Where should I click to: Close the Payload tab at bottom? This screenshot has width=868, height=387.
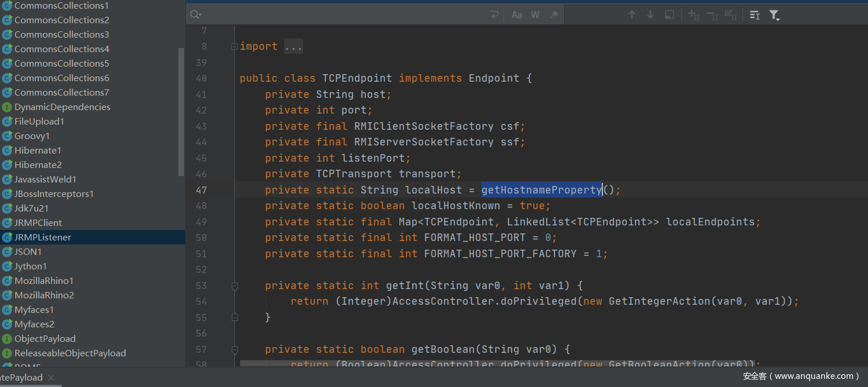coord(51,378)
